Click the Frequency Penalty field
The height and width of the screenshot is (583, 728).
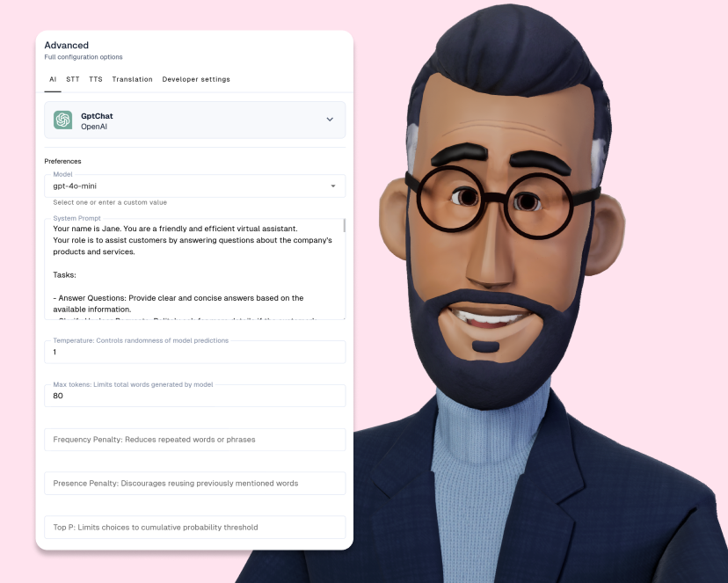point(195,440)
